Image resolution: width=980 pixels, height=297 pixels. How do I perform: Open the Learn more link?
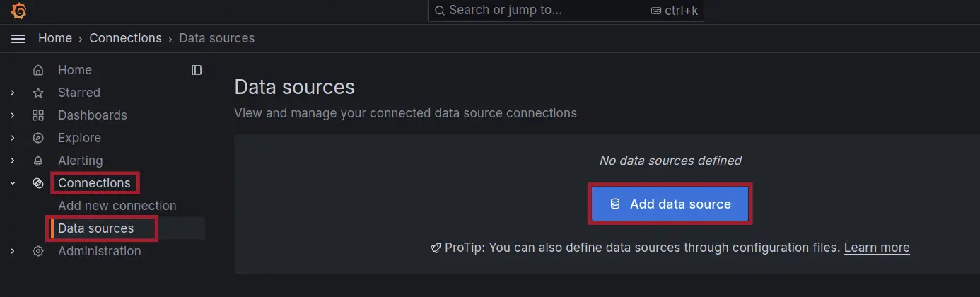point(877,248)
